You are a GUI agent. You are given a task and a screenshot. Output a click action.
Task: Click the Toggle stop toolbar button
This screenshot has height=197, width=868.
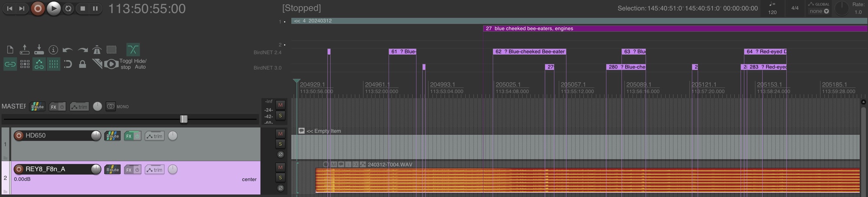coord(126,64)
